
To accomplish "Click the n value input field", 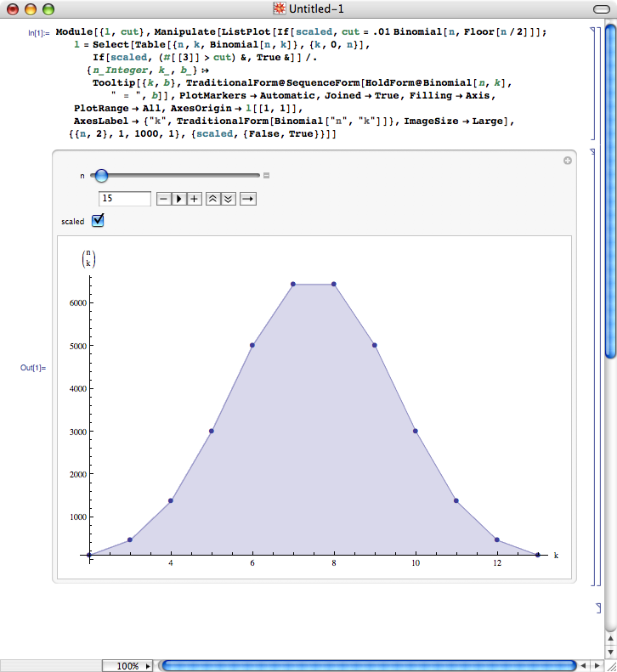I will click(125, 199).
